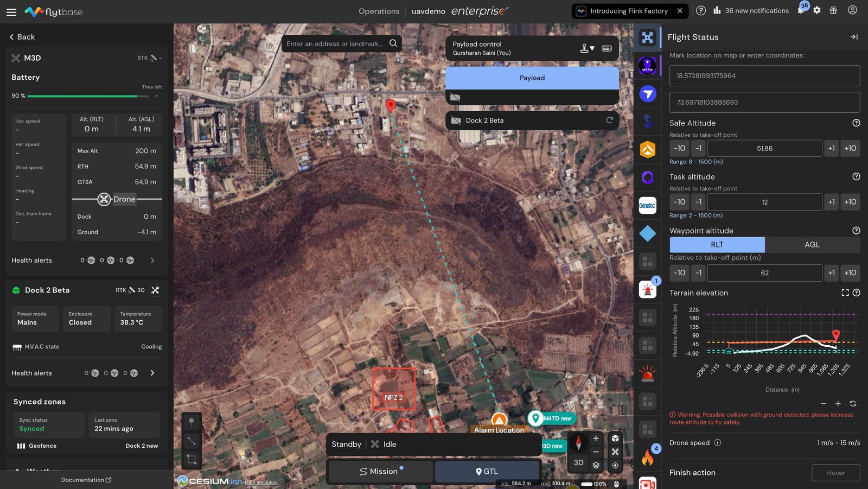Decrease Task altitude by 1
This screenshot has width=868, height=489.
pos(698,202)
